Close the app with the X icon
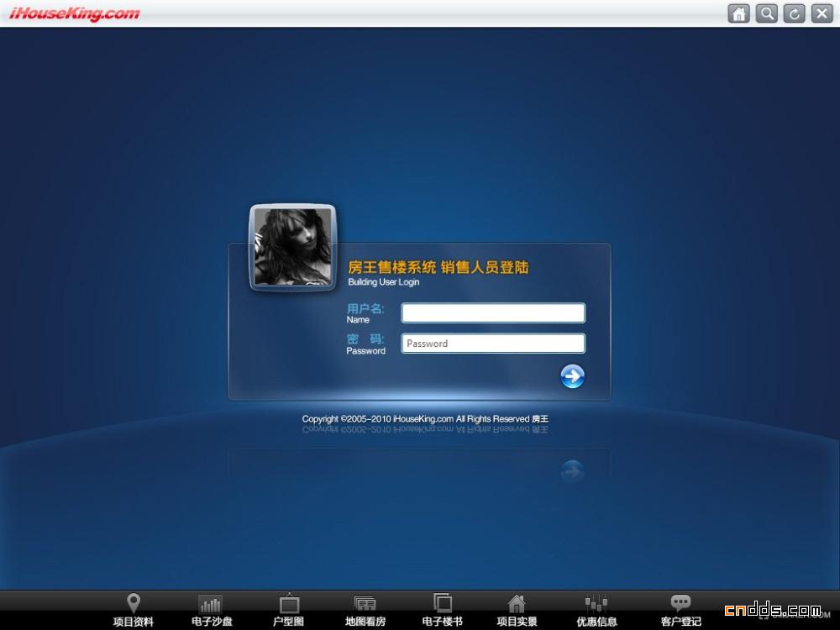This screenshot has width=840, height=630. [822, 13]
